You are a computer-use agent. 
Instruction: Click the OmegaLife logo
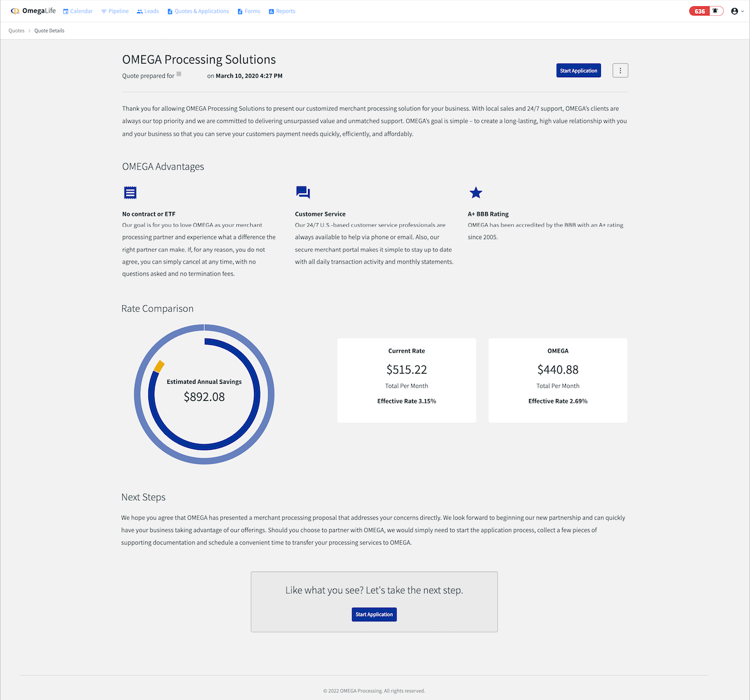click(x=33, y=11)
